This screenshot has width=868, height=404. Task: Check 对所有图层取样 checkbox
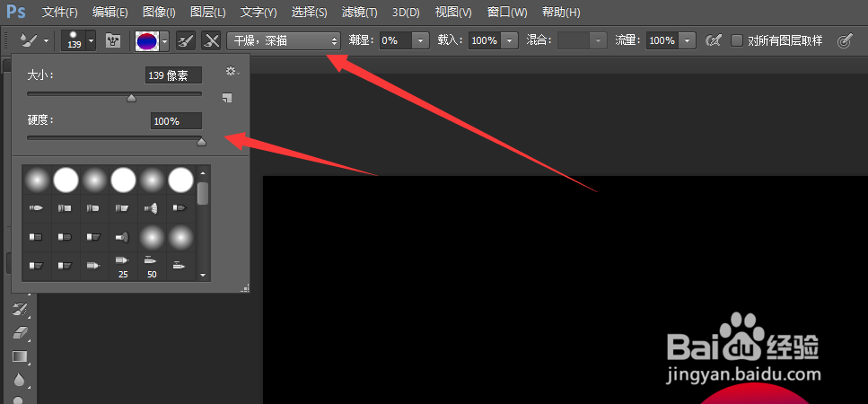[x=737, y=40]
